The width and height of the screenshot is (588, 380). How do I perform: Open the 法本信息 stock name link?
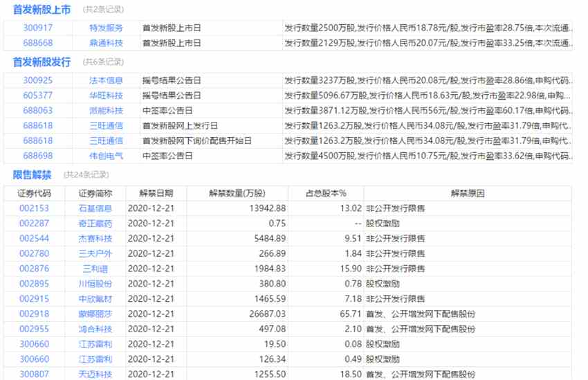pyautogui.click(x=106, y=80)
